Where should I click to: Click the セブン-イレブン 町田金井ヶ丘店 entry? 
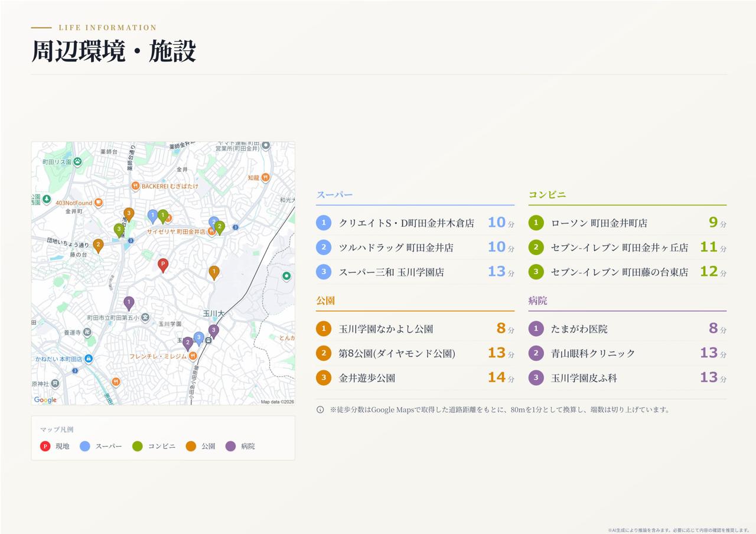(627, 248)
